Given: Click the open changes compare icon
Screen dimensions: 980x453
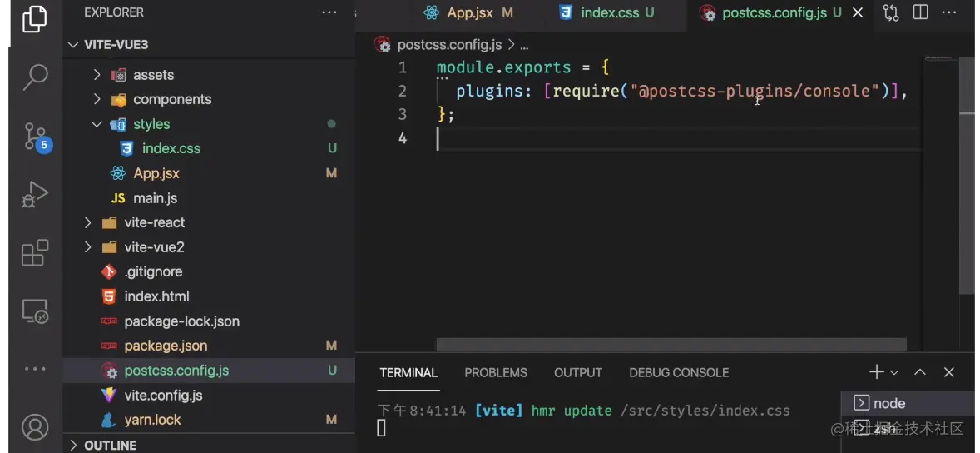Looking at the screenshot, I should pos(891,13).
